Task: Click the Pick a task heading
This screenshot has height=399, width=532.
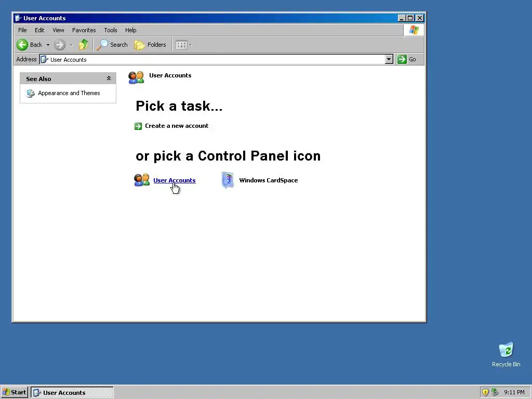Action: click(179, 106)
